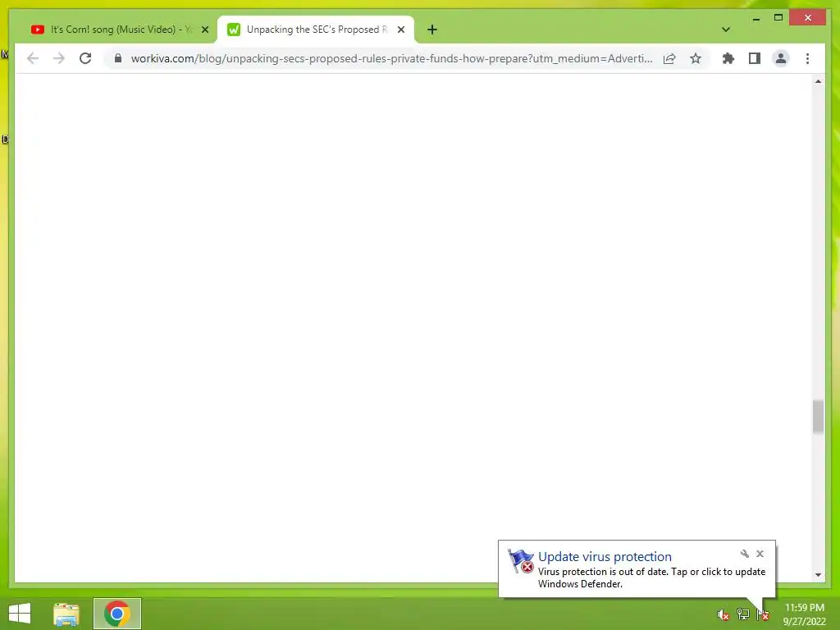Open Windows Start button

20,614
